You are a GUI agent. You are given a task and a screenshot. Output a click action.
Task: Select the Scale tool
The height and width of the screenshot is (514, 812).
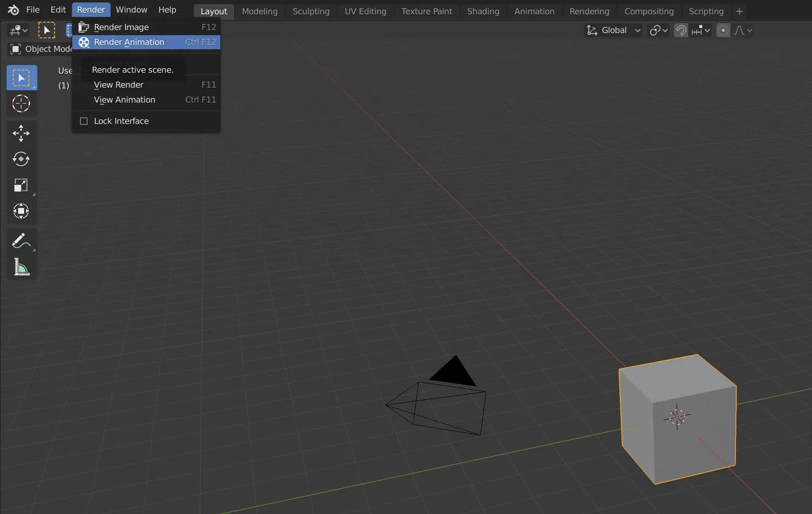point(22,185)
